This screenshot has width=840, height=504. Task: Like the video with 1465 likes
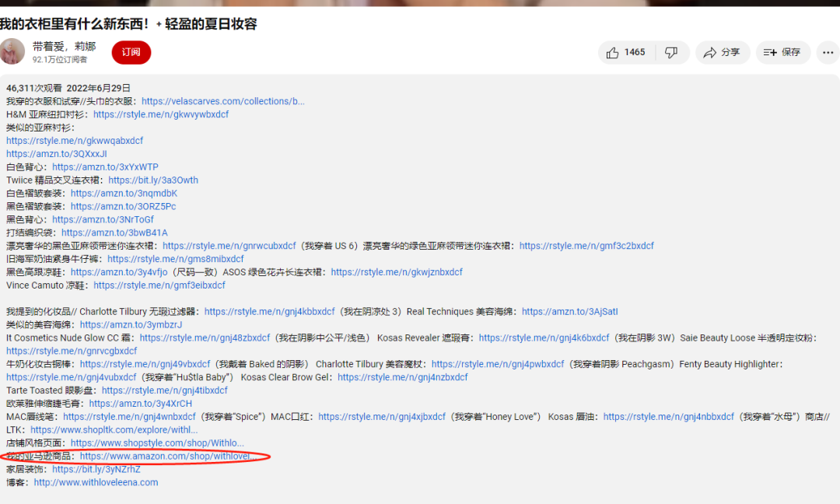point(625,52)
